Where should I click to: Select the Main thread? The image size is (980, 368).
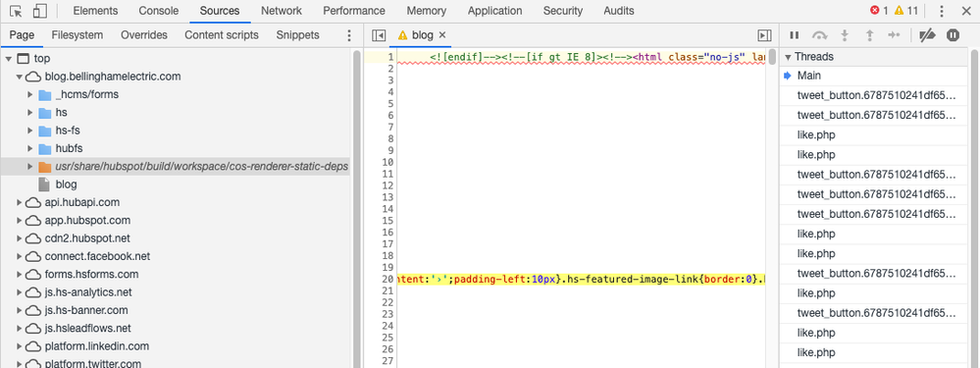click(874, 77)
